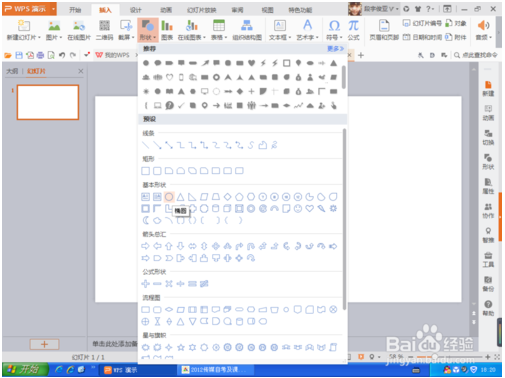Open the 我的WPS document tab

coord(113,55)
